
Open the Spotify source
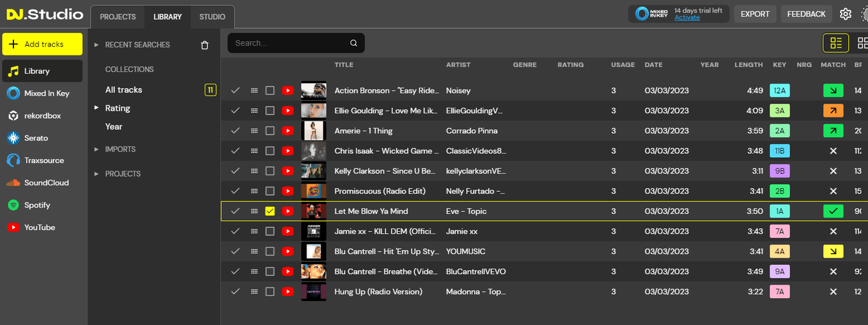tap(42, 205)
